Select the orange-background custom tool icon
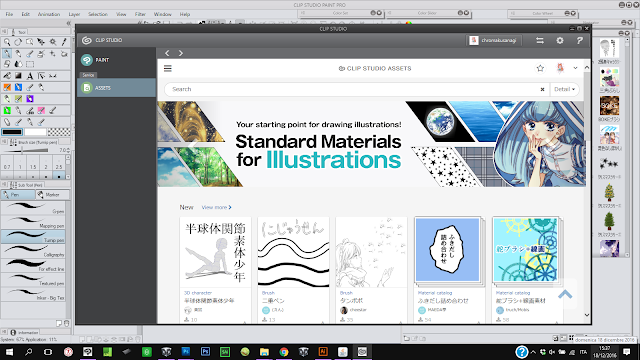Screen dimensions: 640x360 pos(7,87)
